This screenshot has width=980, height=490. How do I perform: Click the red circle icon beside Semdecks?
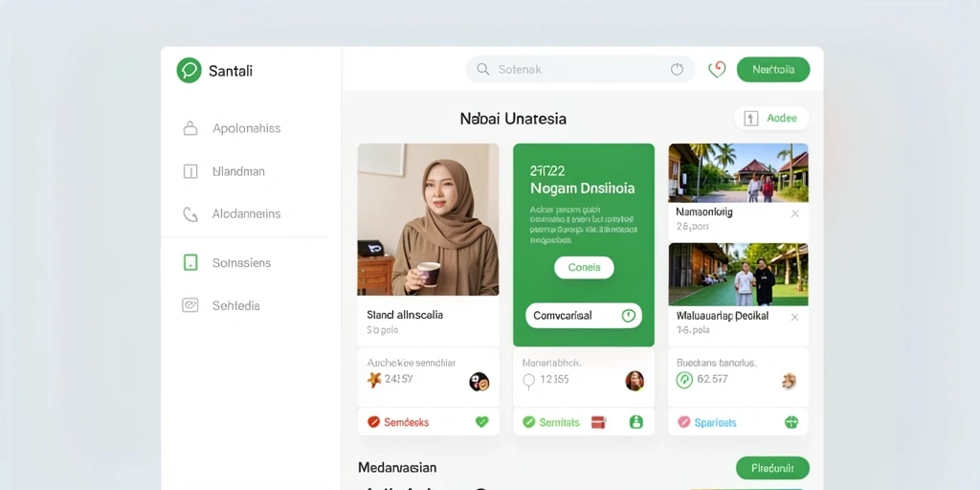(374, 422)
